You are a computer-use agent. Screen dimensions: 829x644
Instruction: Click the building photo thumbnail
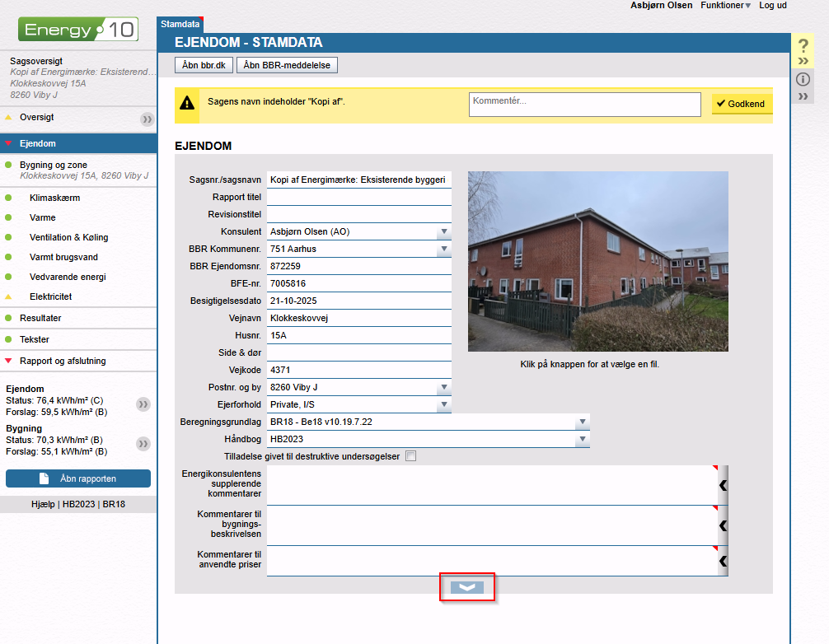(597, 261)
